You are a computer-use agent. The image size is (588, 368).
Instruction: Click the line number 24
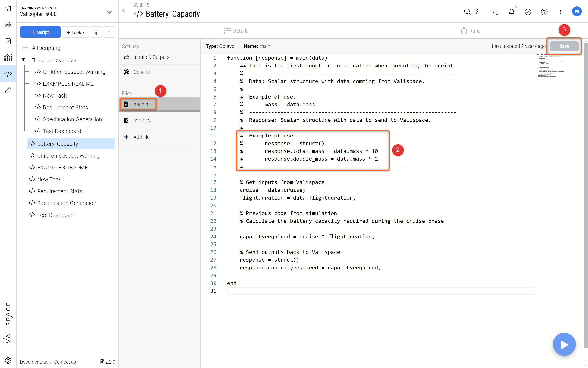tap(213, 236)
